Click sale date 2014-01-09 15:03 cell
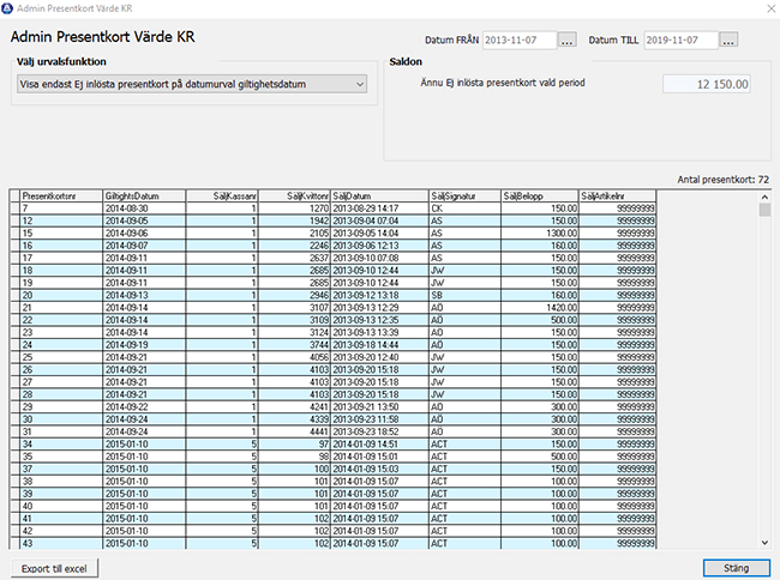 (380, 470)
